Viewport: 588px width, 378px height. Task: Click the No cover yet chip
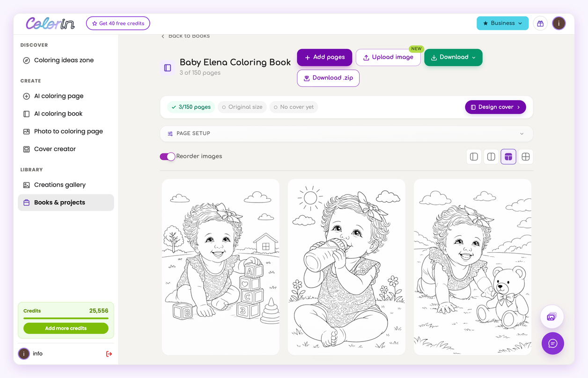coord(294,107)
